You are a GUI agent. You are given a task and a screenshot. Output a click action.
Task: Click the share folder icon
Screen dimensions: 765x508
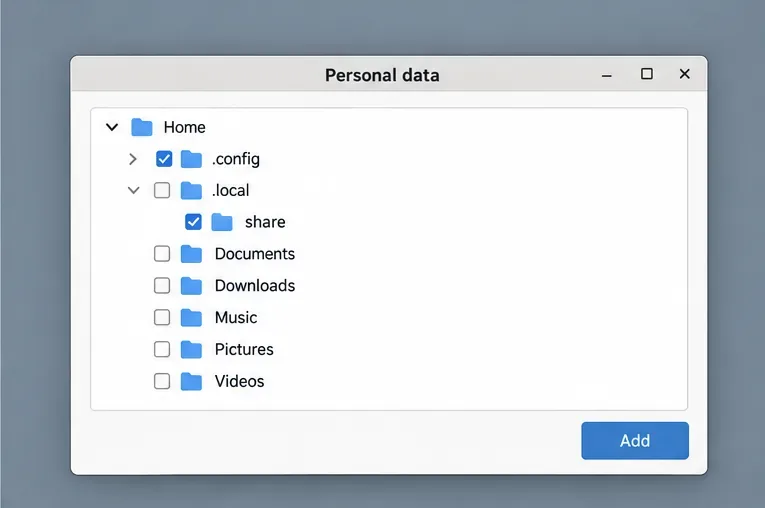point(222,222)
